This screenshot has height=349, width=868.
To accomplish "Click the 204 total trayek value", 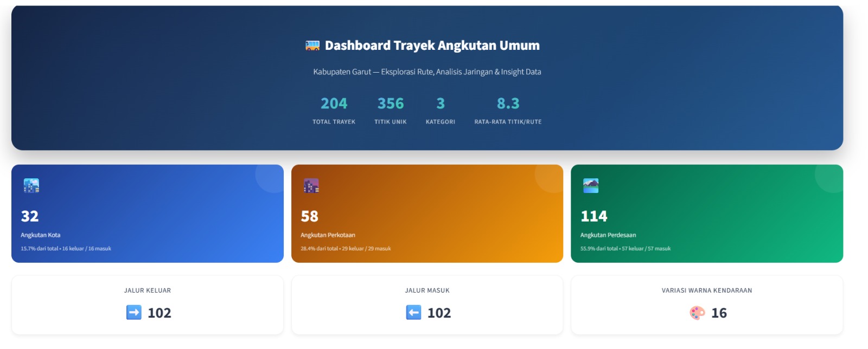I will tap(334, 104).
